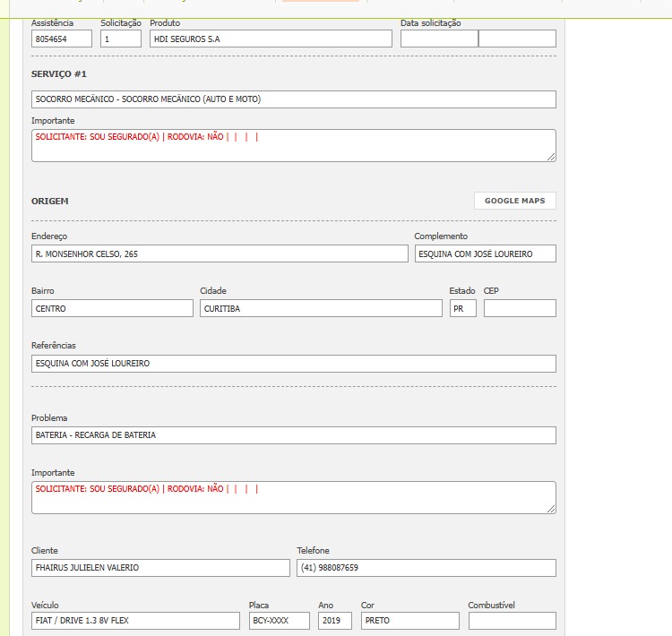
Task: Select the Assistência field with 8054654
Action: click(x=62, y=39)
